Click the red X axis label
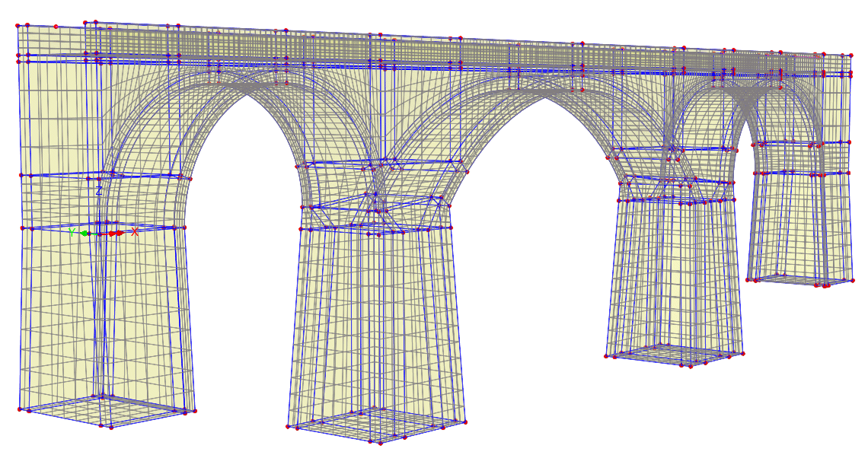The width and height of the screenshot is (868, 455). click(x=135, y=232)
